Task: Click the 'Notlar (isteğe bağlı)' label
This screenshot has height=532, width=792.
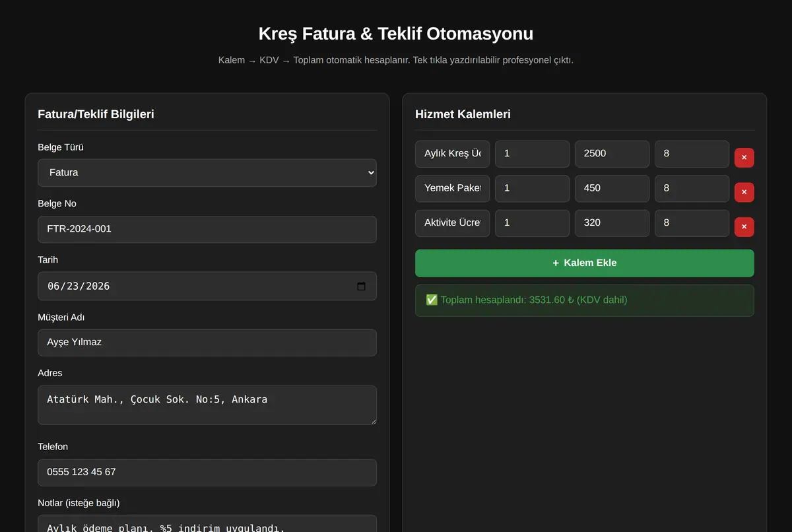Action: click(x=79, y=503)
